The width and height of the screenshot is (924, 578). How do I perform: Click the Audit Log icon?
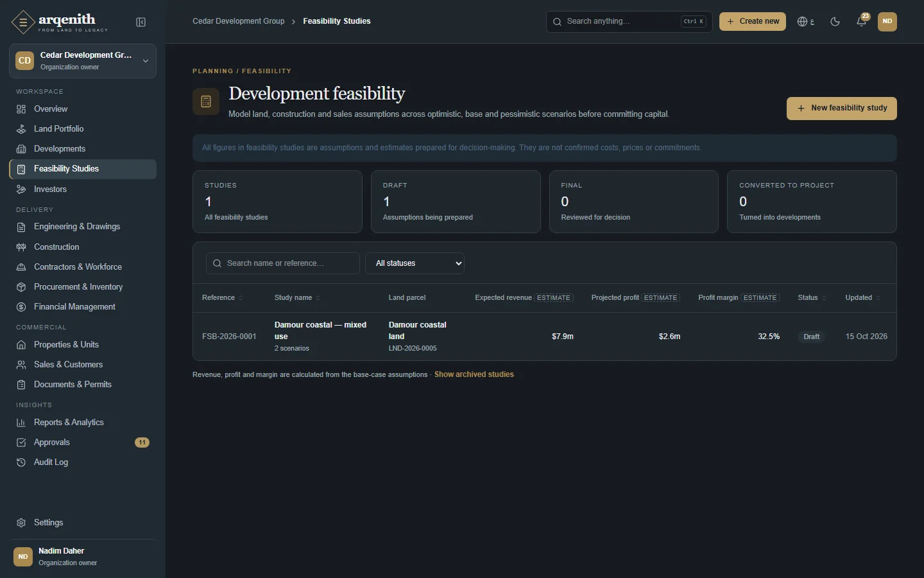pos(21,462)
